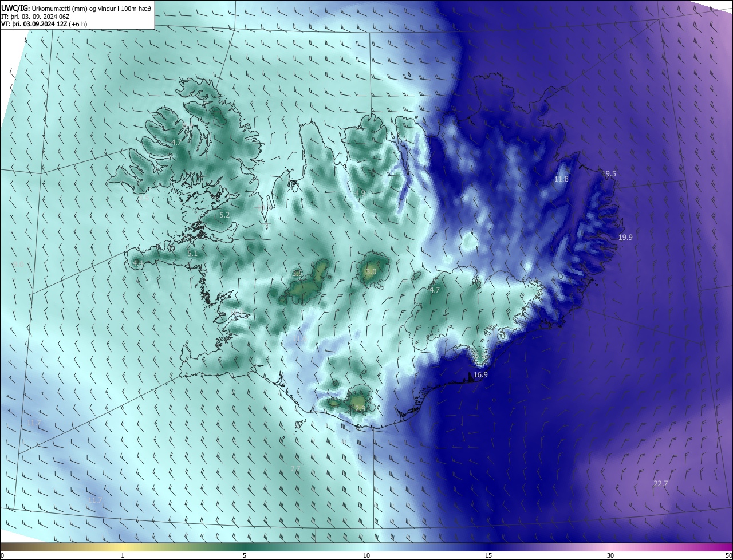Click the 11.8 value label

click(x=562, y=179)
